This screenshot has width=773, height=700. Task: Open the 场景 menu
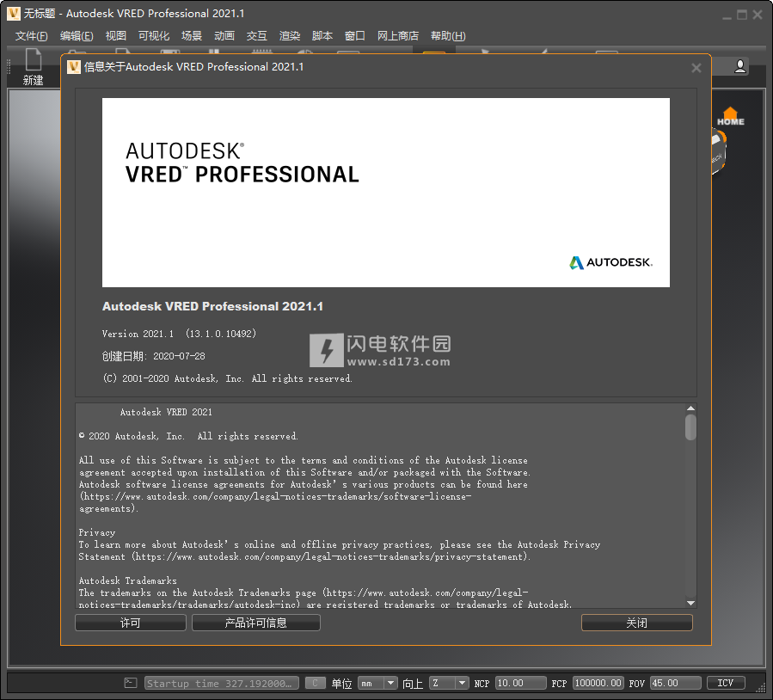pyautogui.click(x=192, y=36)
